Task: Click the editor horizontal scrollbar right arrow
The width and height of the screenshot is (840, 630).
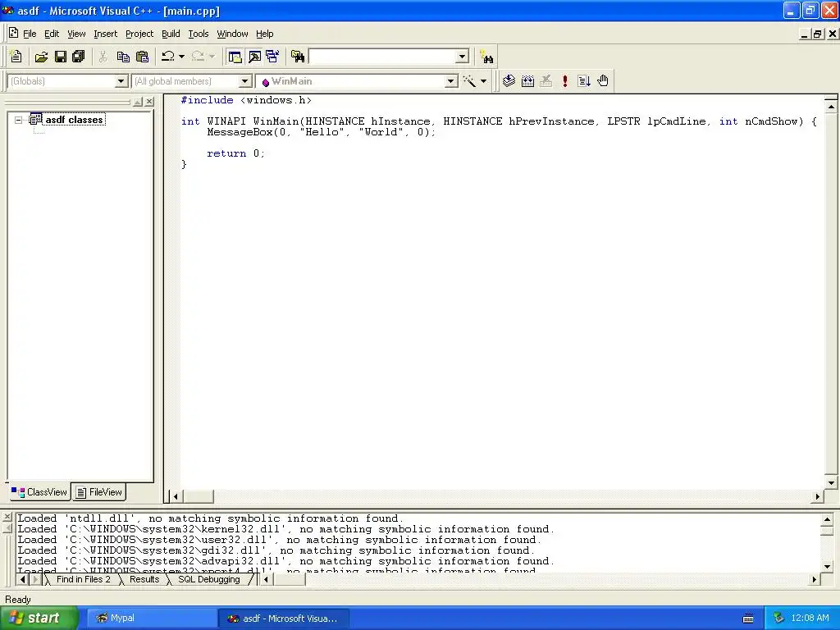Action: pyautogui.click(x=818, y=496)
